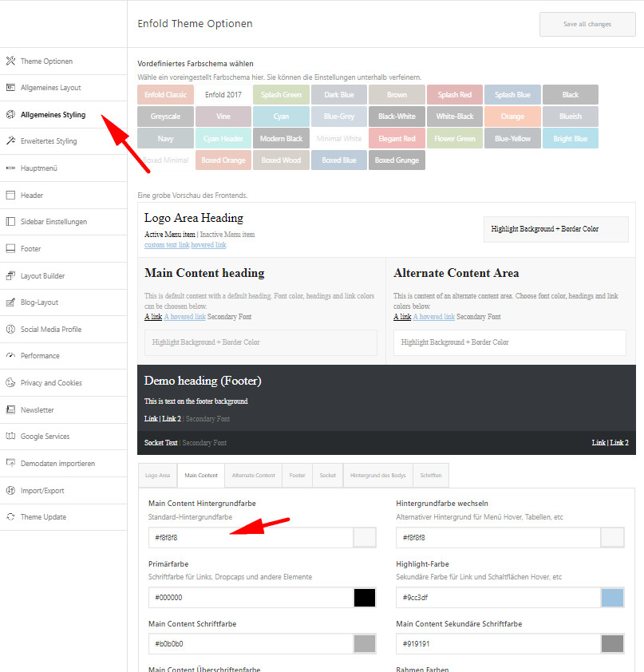644x672 pixels.
Task: Click the 'custom text link' preview link
Action: [x=167, y=245]
